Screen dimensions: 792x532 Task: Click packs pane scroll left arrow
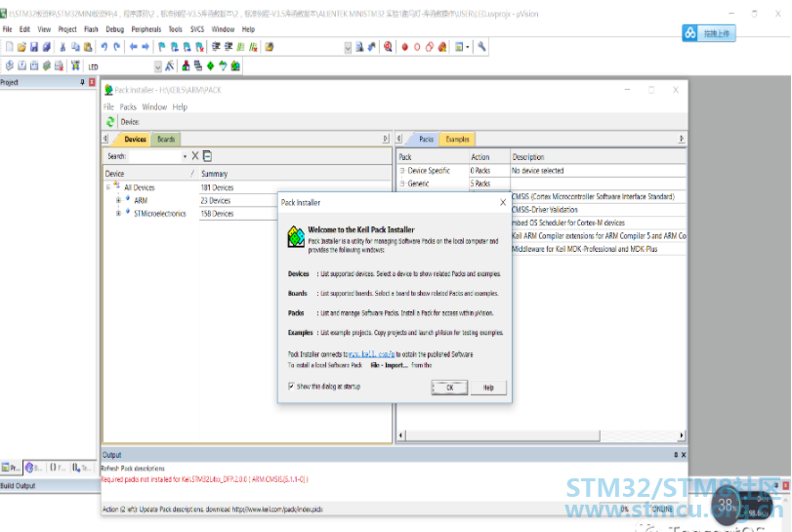401,435
